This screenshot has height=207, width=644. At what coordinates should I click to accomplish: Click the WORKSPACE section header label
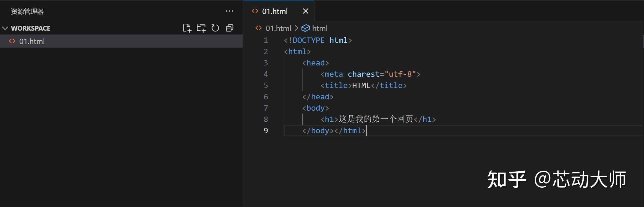point(31,28)
